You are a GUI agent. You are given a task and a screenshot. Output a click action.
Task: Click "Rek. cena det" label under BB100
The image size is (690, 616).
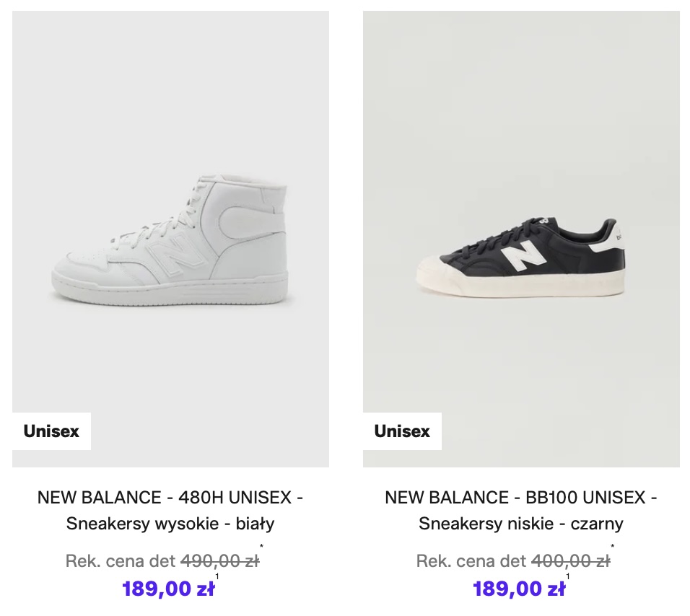pyautogui.click(x=471, y=561)
